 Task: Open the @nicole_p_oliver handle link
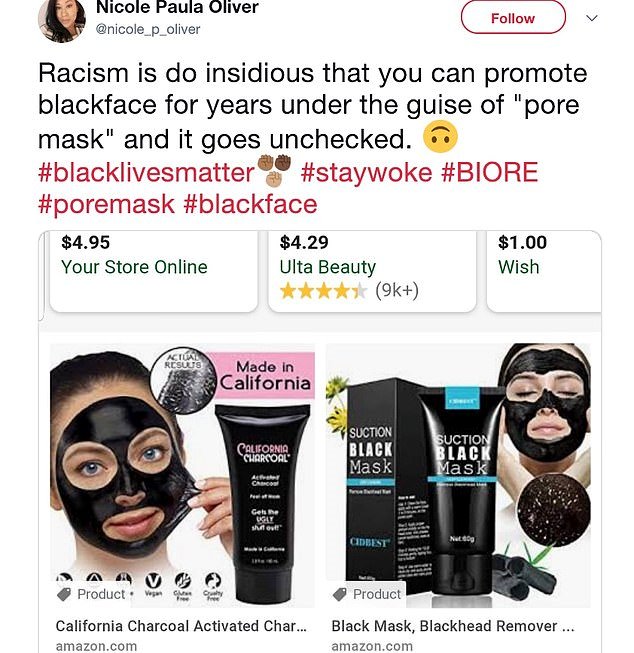tap(148, 29)
